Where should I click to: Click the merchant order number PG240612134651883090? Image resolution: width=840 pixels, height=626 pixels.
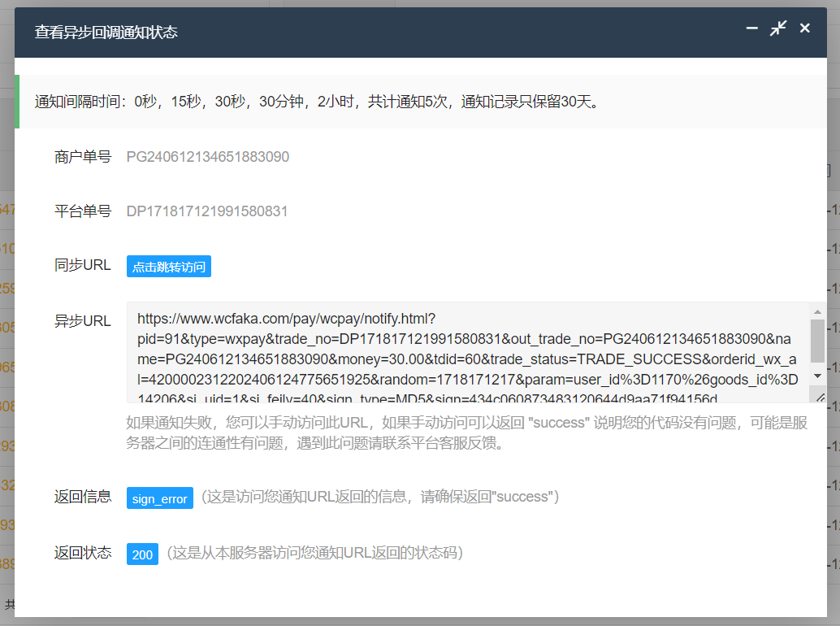207,157
